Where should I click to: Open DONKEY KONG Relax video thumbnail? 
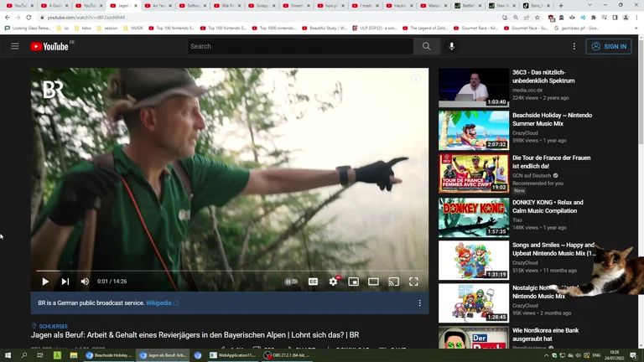[x=474, y=217]
